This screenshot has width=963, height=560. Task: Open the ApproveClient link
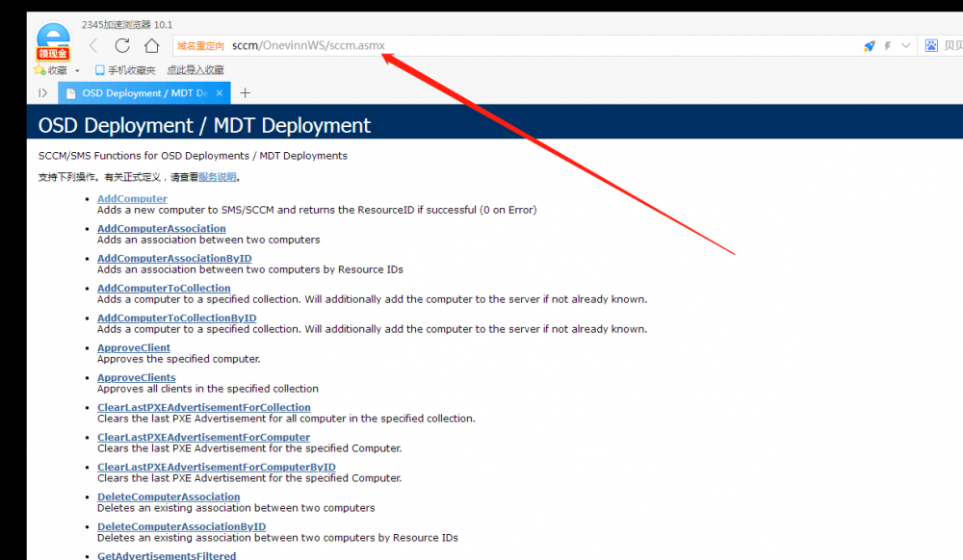click(x=134, y=347)
